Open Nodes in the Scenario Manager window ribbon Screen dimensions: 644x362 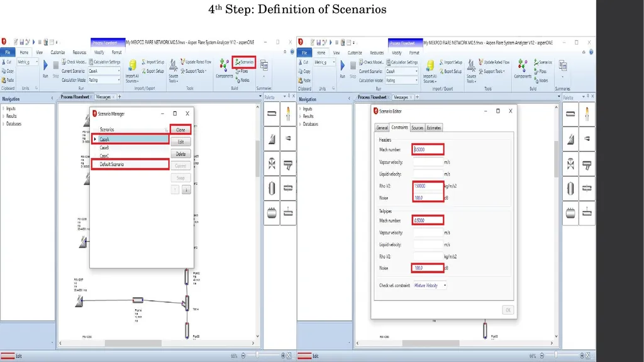point(242,80)
